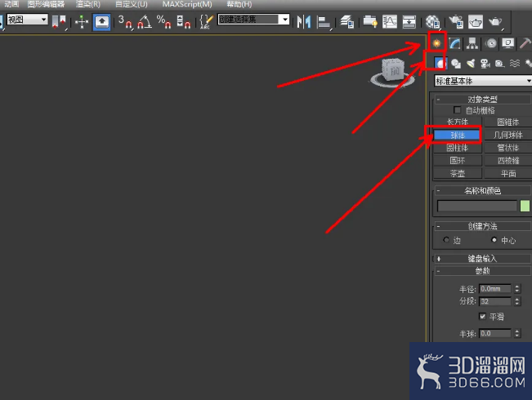Image resolution: width=532 pixels, height=400 pixels.
Task: Click the green object color swatch
Action: [x=525, y=206]
